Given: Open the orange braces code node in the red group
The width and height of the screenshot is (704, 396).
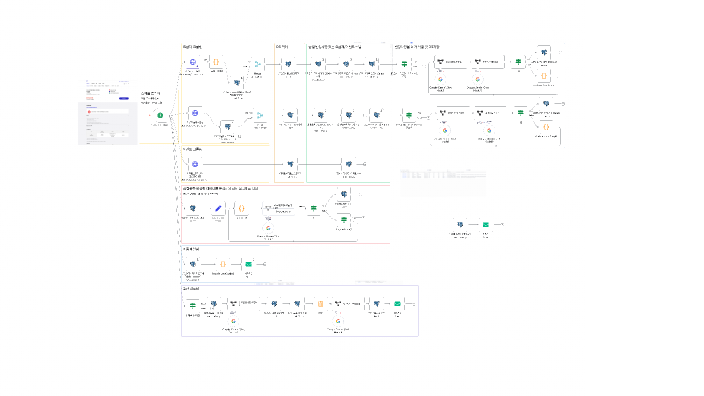Looking at the screenshot, I should click(241, 208).
